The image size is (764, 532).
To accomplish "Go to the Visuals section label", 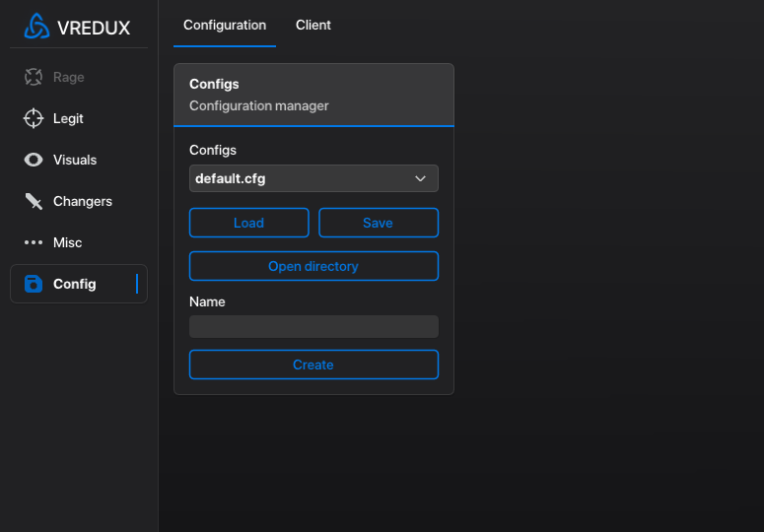I will [x=75, y=160].
